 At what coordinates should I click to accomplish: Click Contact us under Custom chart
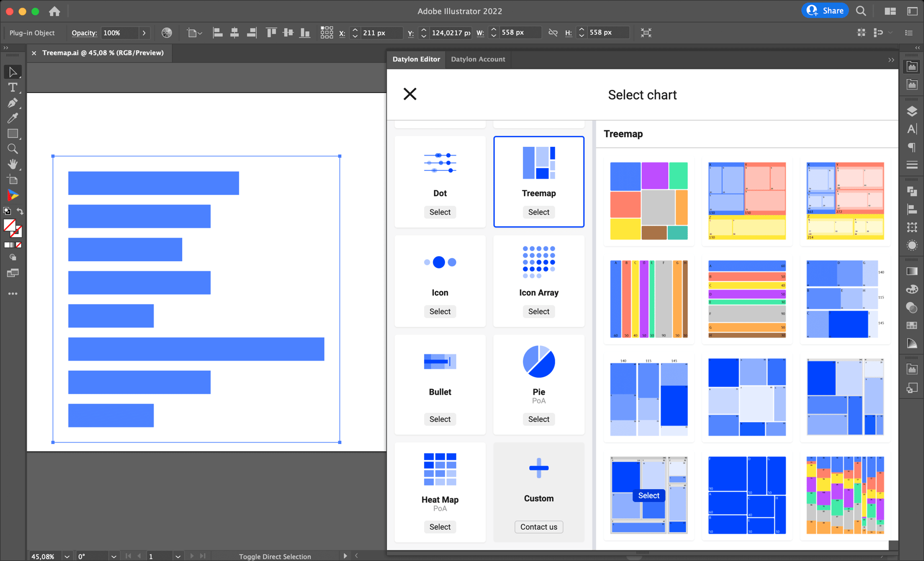point(538,527)
